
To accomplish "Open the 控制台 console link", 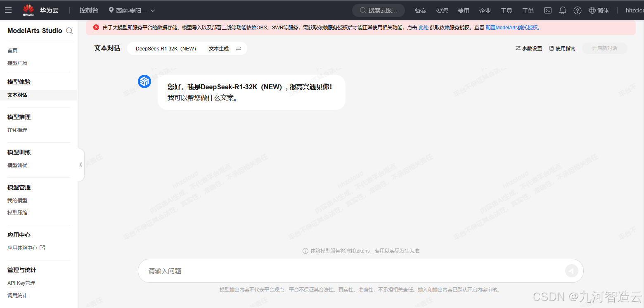I will pyautogui.click(x=89, y=10).
